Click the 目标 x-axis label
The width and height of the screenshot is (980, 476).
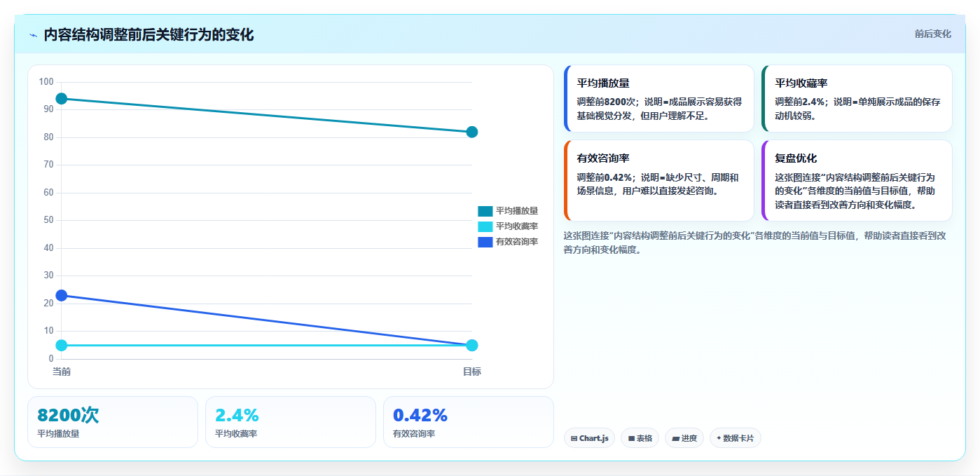(472, 372)
